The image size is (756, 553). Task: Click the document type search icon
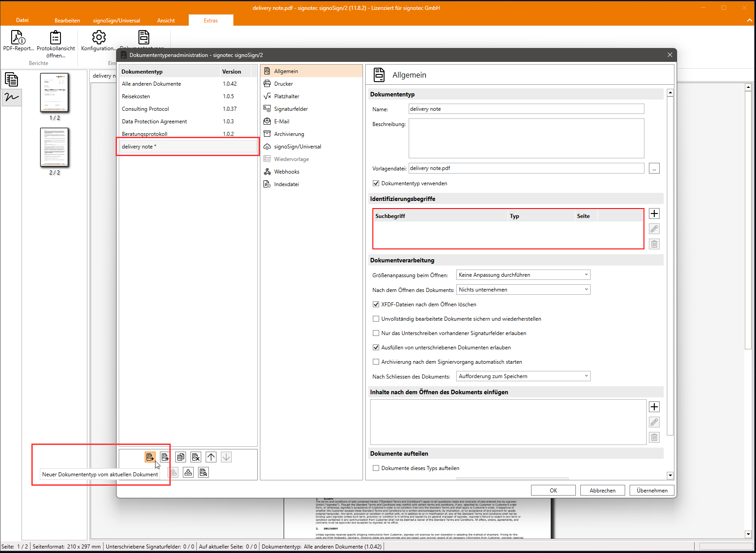tap(203, 472)
